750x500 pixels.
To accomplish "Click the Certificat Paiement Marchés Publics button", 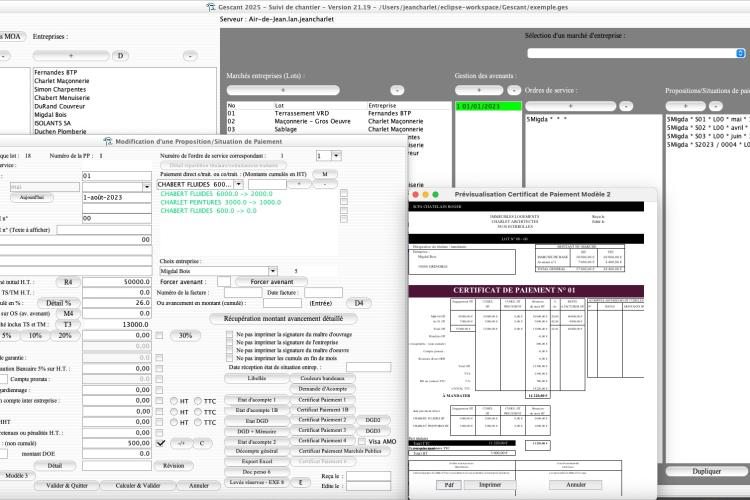I will click(340, 451).
